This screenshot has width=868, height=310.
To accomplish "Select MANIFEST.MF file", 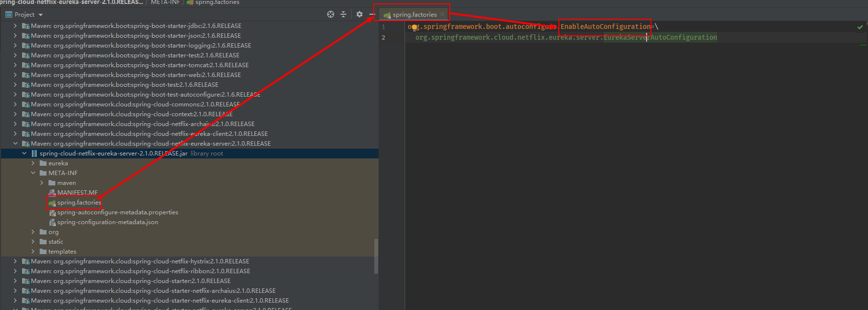I will point(77,193).
